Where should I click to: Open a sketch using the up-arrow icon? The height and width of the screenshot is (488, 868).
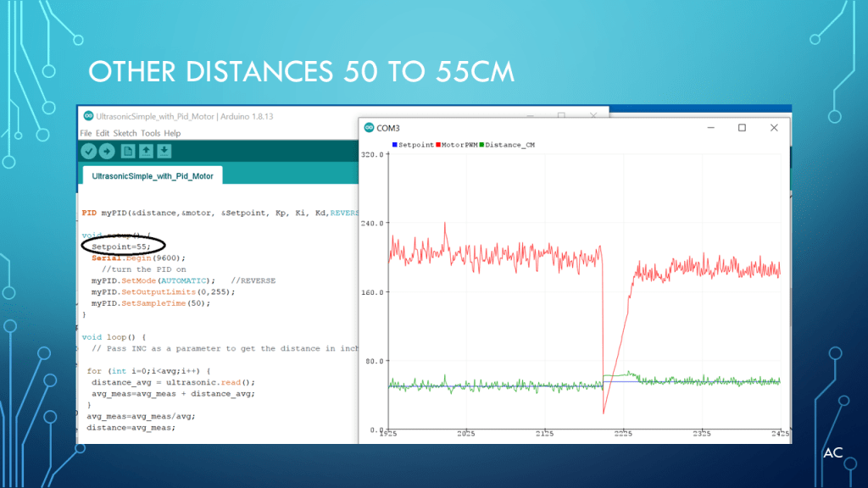point(146,151)
